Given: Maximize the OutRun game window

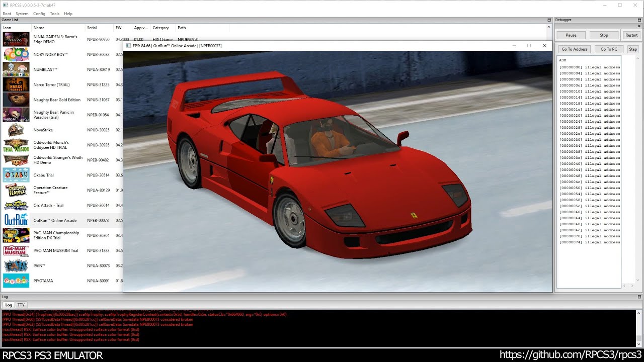Looking at the screenshot, I should click(x=529, y=46).
